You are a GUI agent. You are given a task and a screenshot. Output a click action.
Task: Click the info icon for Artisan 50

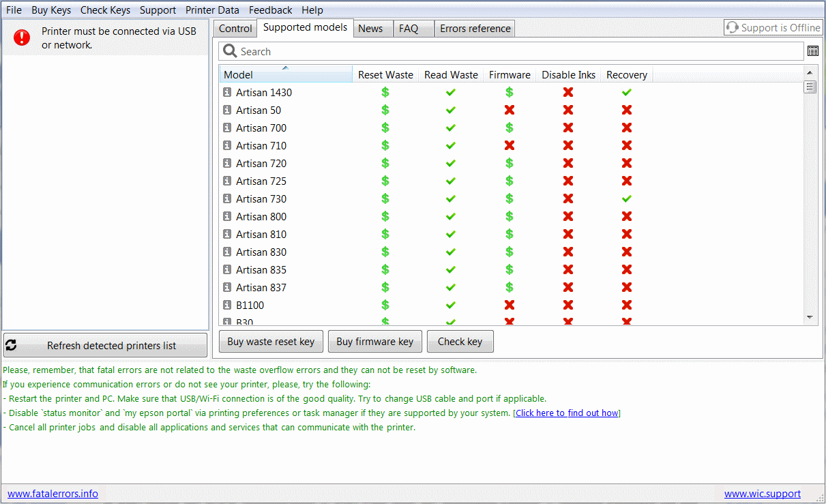[x=227, y=110]
